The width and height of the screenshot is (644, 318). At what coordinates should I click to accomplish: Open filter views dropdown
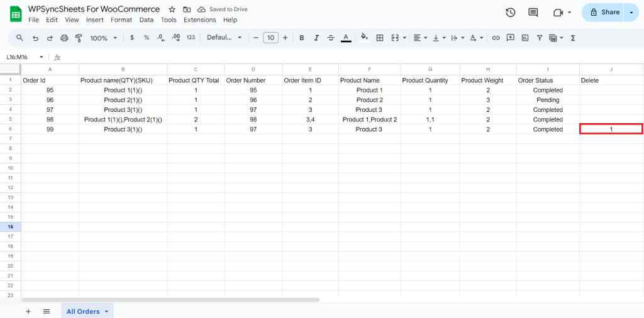click(x=556, y=38)
